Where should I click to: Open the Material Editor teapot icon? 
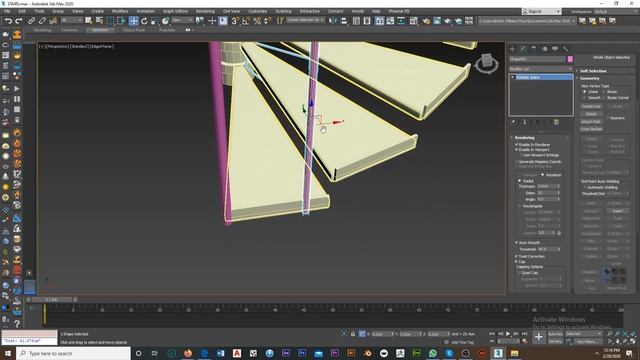pos(426,21)
